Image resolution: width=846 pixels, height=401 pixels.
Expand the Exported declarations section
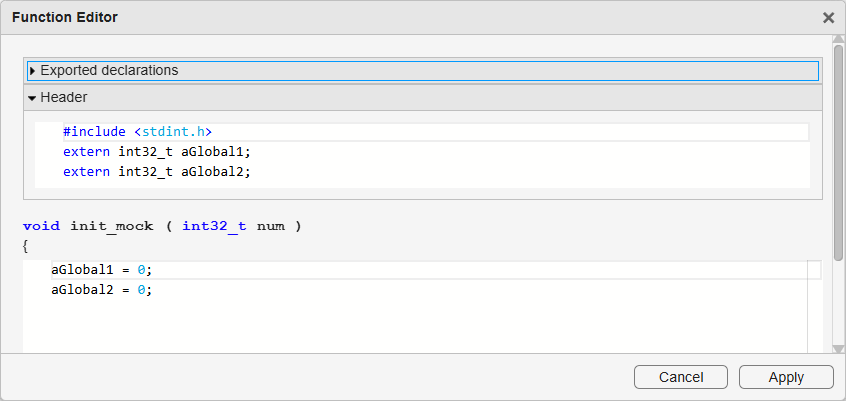(x=423, y=71)
